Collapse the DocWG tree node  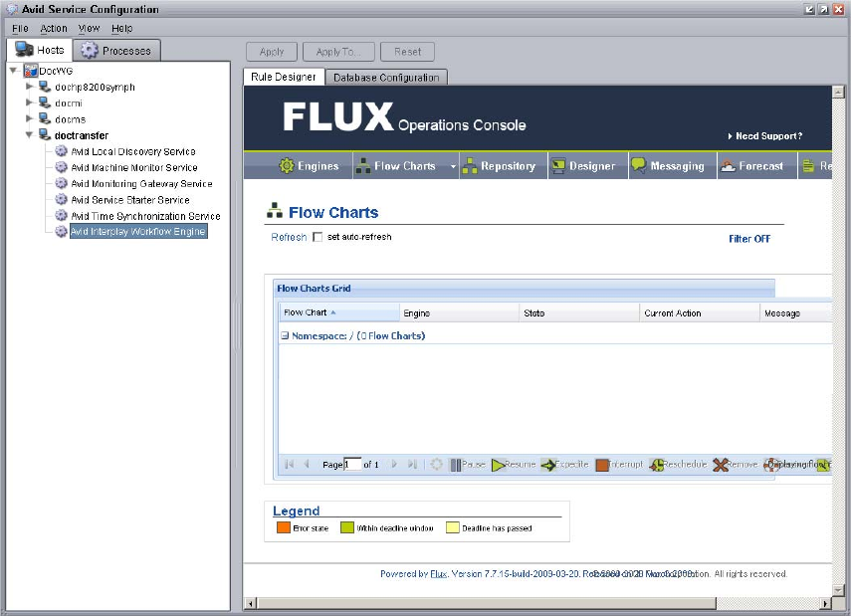click(14, 71)
